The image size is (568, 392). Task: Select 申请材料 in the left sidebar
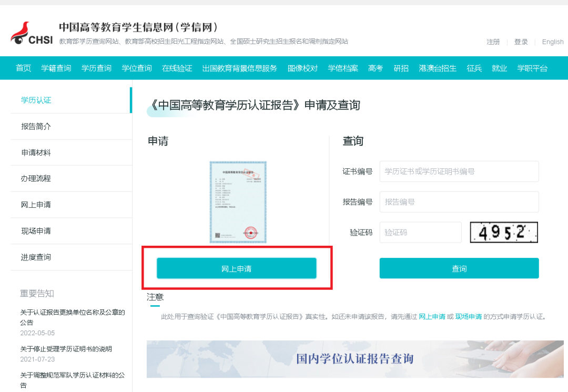tap(72, 153)
